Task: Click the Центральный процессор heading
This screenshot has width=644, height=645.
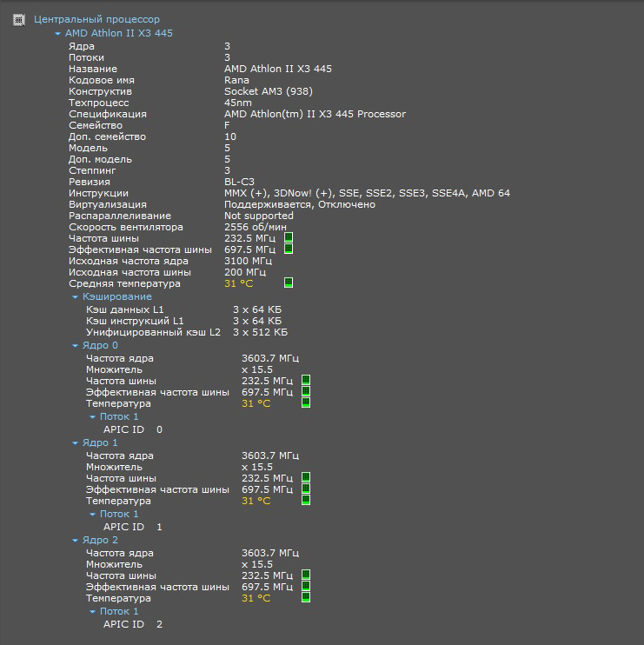Action: click(96, 19)
